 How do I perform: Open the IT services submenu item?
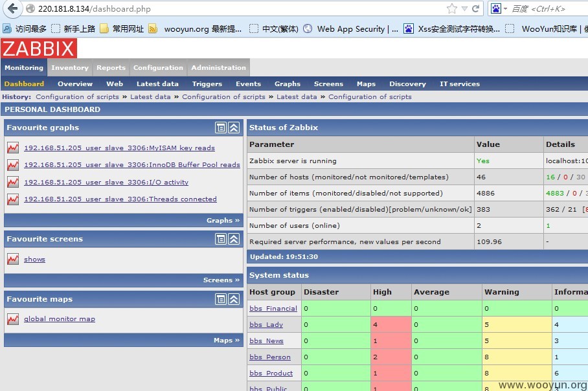(x=460, y=84)
